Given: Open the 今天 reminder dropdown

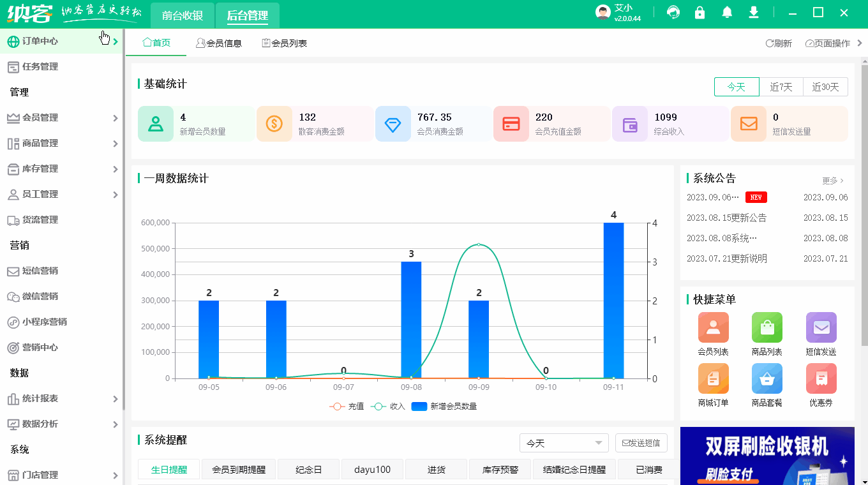Looking at the screenshot, I should [x=564, y=442].
